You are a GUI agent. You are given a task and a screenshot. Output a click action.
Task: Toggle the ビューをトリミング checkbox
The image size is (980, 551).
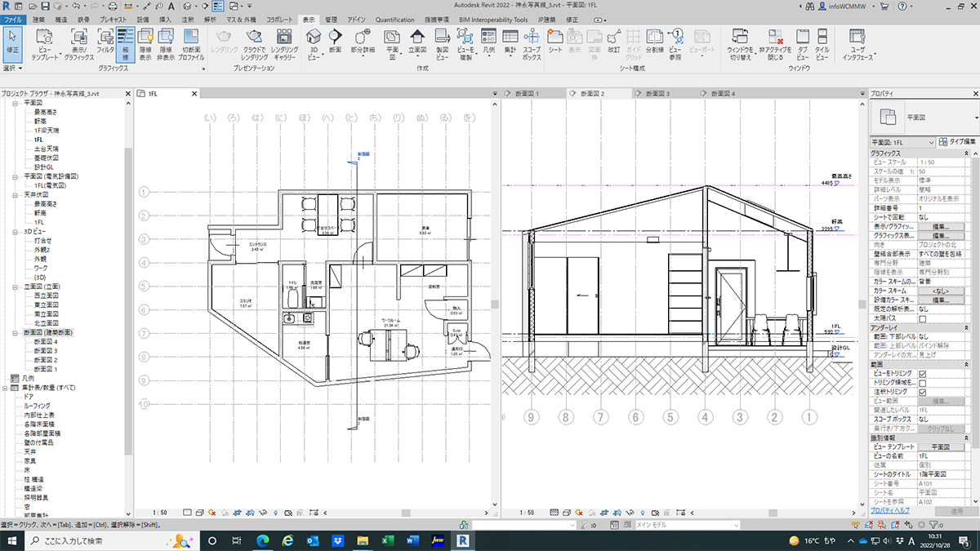[923, 373]
